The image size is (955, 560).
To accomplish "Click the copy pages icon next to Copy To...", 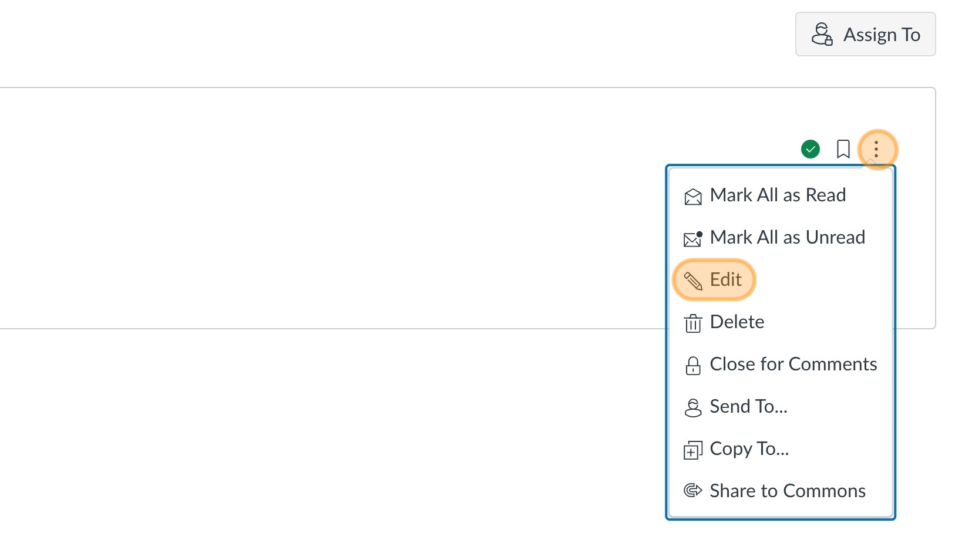I will click(x=693, y=450).
